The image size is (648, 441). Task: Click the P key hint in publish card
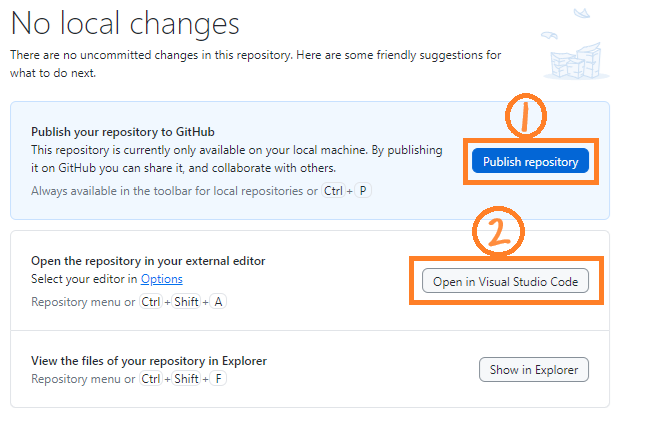click(363, 191)
